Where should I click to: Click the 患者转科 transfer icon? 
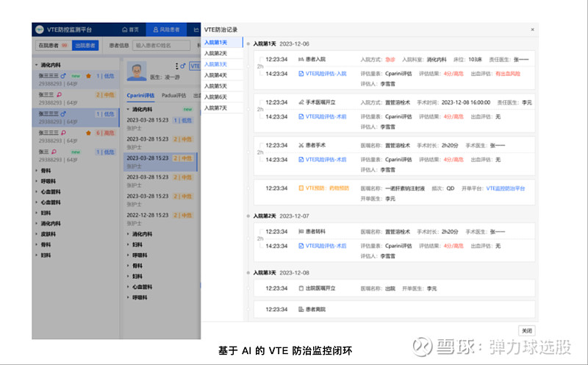(301, 231)
